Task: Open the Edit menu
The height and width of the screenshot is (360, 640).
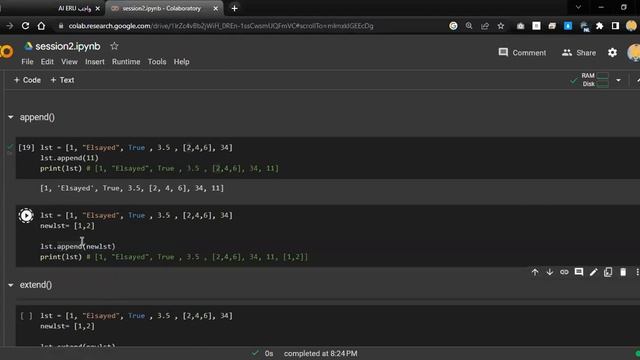Action: [x=47, y=62]
